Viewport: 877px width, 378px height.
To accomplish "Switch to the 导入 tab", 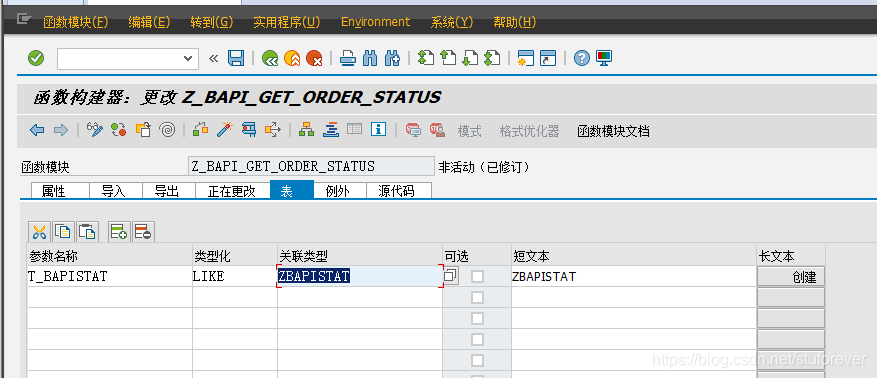I will coord(116,191).
